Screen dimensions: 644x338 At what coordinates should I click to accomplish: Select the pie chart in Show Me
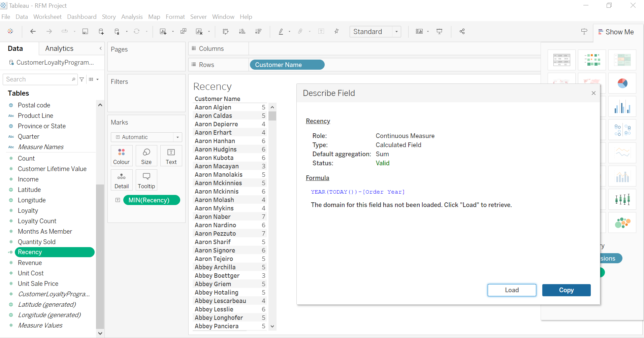click(622, 83)
